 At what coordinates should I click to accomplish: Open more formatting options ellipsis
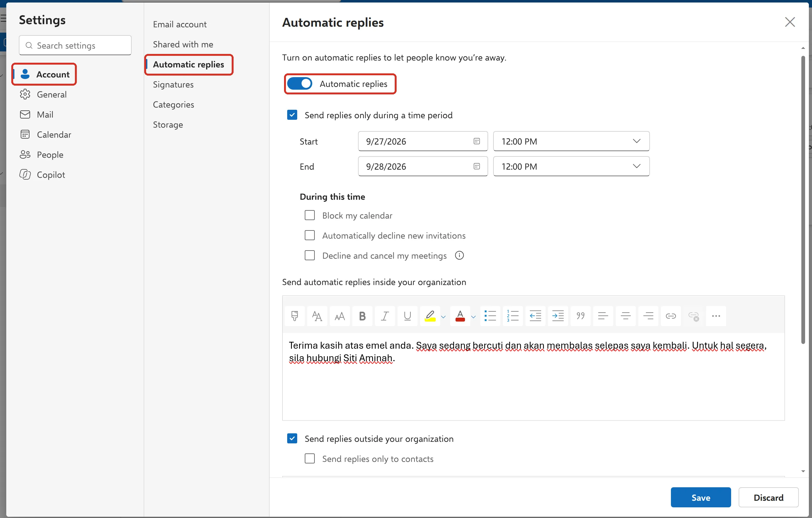716,316
